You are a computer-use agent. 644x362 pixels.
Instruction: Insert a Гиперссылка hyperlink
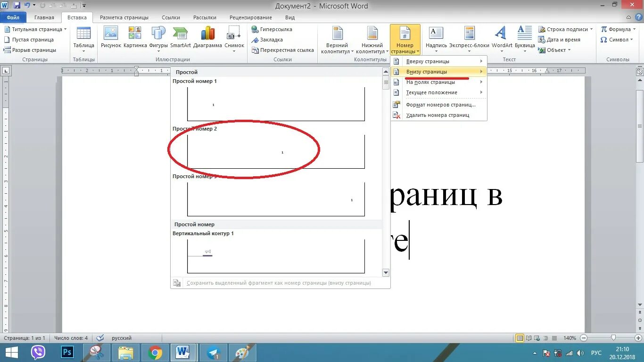(x=272, y=29)
